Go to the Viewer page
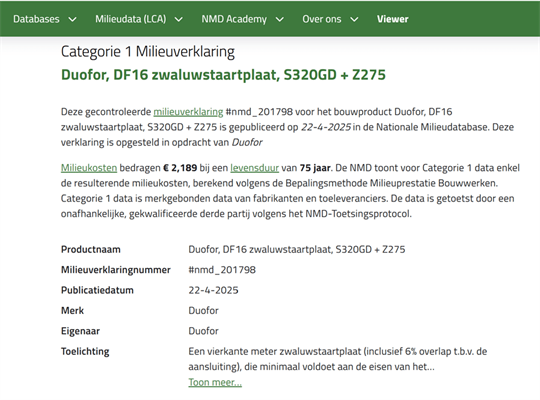 pos(393,19)
